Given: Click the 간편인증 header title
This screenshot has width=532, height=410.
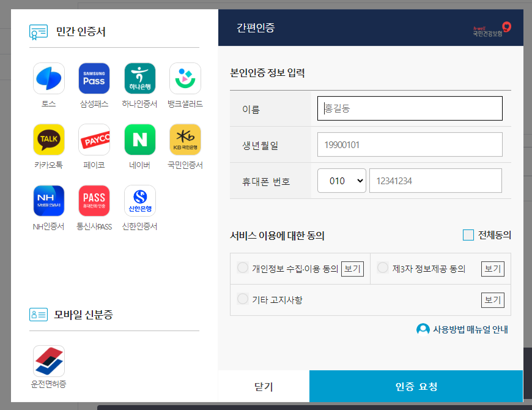Looking at the screenshot, I should [256, 28].
